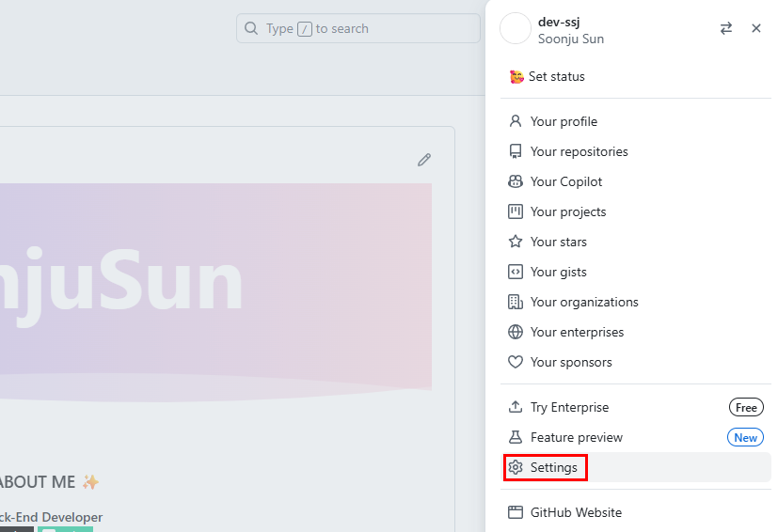This screenshot has width=778, height=532.
Task: Click the Back-End Developer text
Action: 51,517
